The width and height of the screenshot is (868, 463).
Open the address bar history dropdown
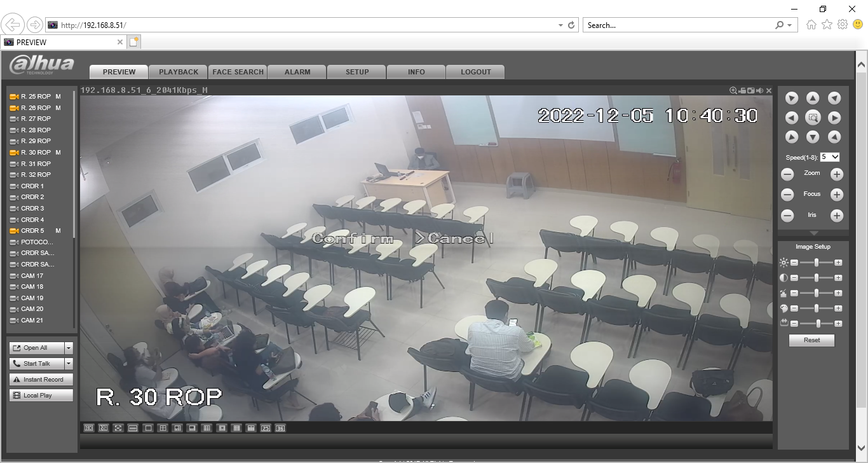[x=560, y=25]
